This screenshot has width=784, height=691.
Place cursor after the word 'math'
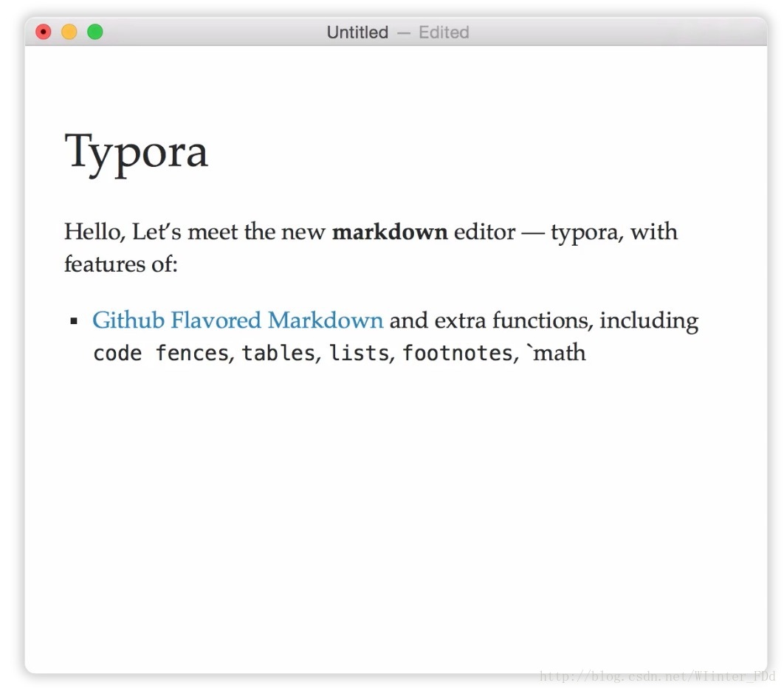(586, 353)
